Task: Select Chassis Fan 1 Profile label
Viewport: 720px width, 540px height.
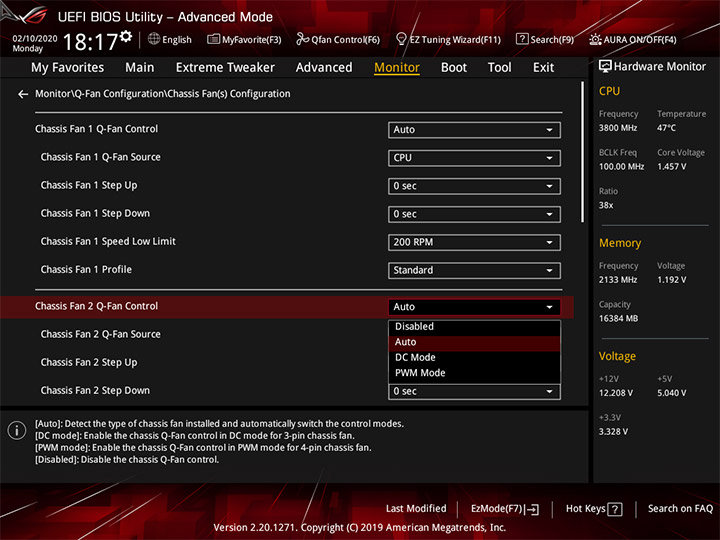Action: pos(86,270)
